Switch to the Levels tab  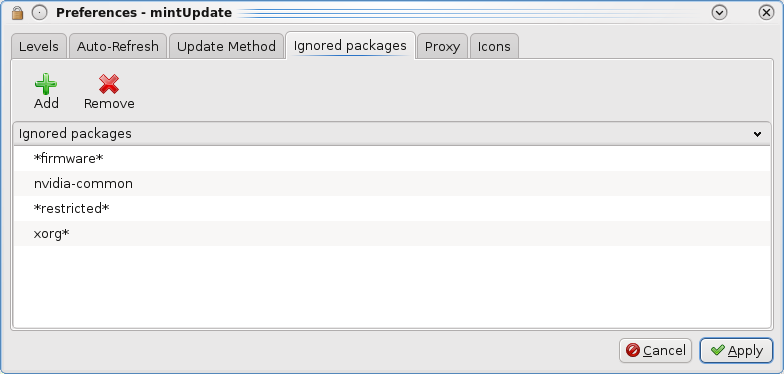[x=38, y=46]
